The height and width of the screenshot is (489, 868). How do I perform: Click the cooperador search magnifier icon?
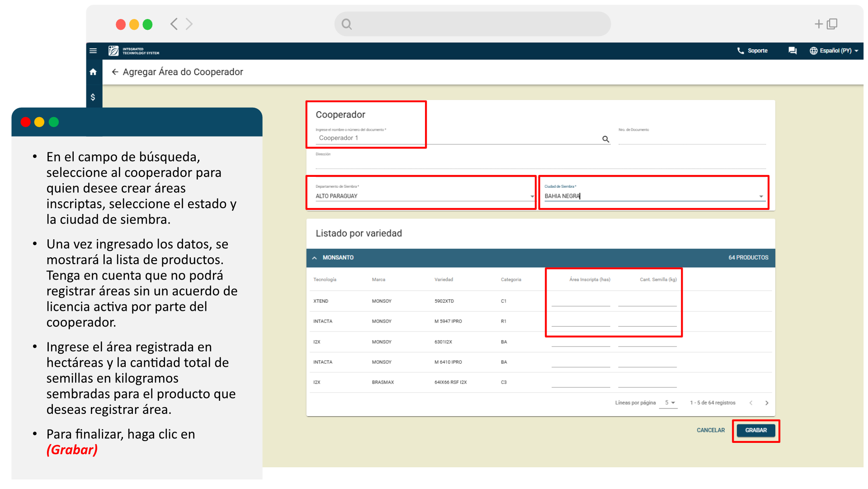[x=606, y=139]
